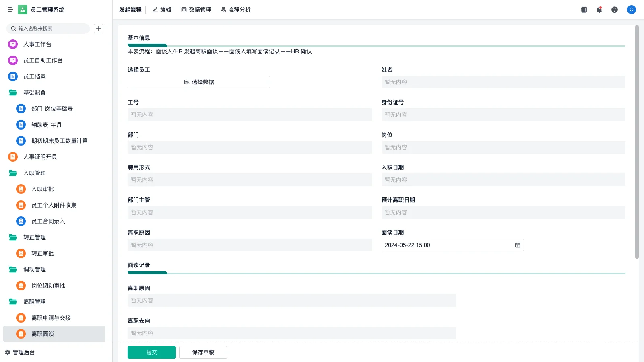The width and height of the screenshot is (644, 362).
Task: Open the panel icon left of notifications
Action: [583, 10]
